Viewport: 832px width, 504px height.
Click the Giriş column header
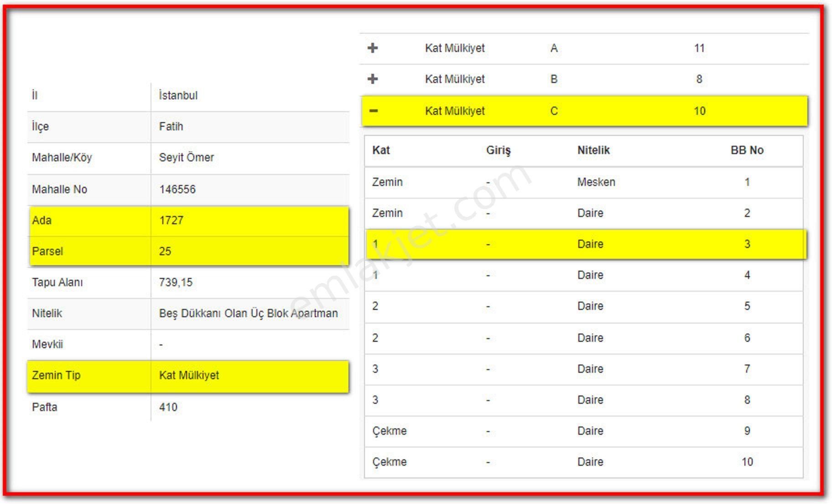click(x=498, y=150)
